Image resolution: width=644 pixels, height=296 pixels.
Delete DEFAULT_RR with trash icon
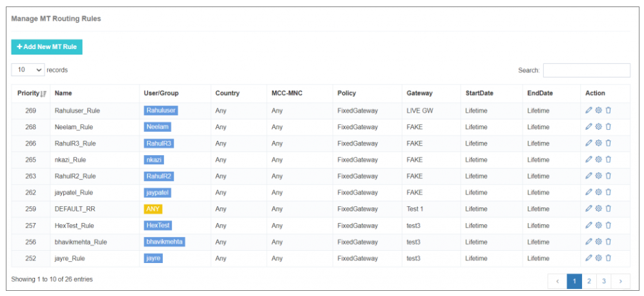tap(608, 209)
